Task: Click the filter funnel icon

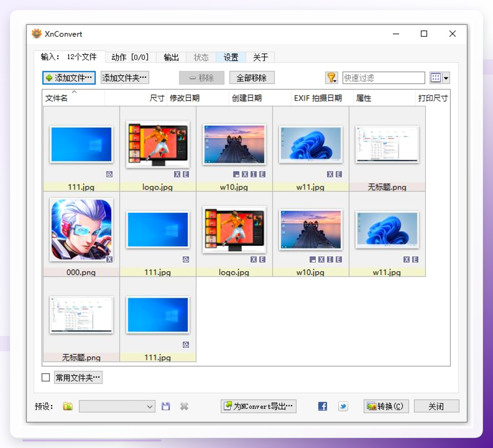Action: click(x=331, y=78)
